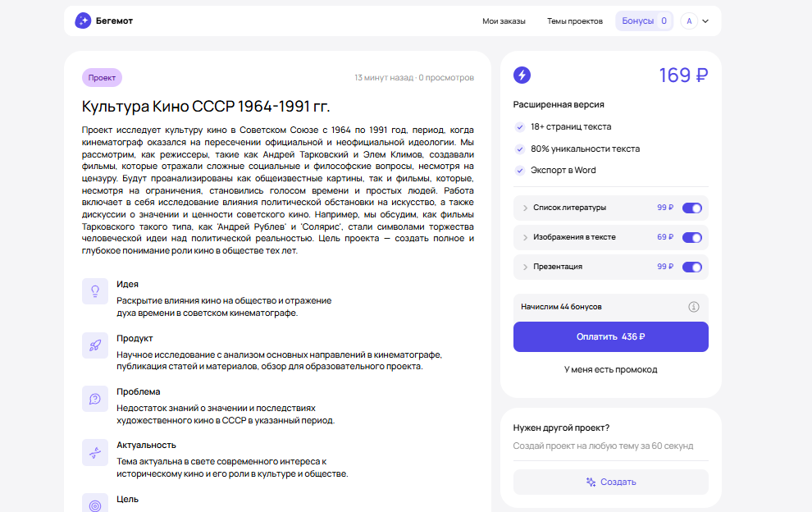This screenshot has width=812, height=512.
Task: Disable the Список литературы toggle
Action: pos(691,208)
